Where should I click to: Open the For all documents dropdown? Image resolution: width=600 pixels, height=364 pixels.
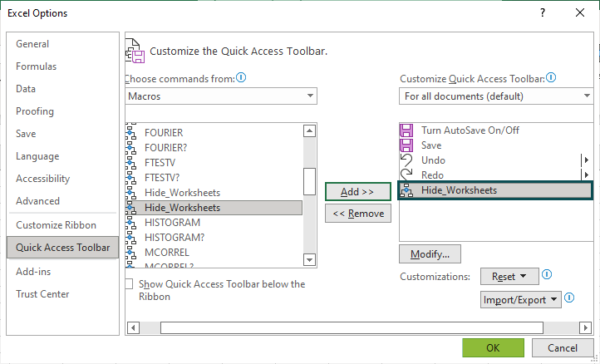[497, 96]
